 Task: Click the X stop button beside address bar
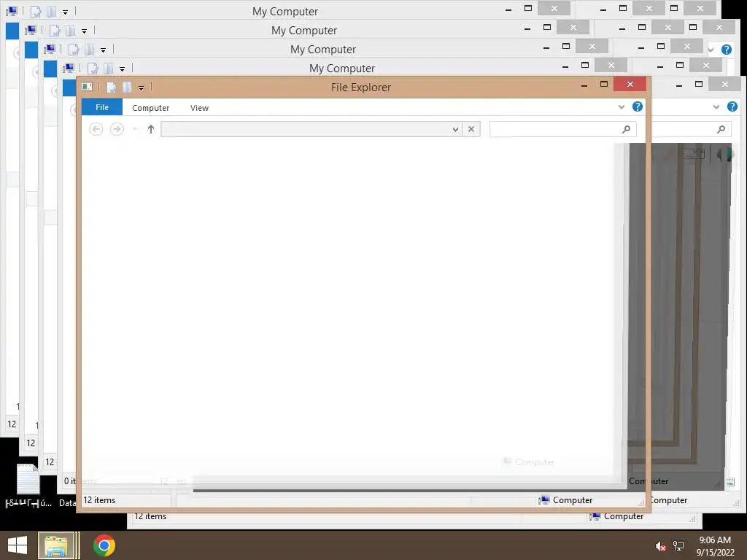coord(471,129)
